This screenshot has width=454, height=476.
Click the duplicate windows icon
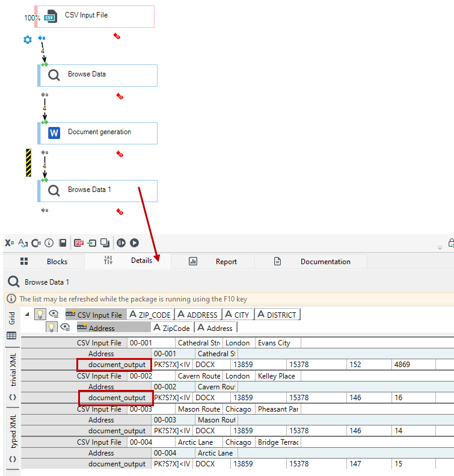click(105, 243)
